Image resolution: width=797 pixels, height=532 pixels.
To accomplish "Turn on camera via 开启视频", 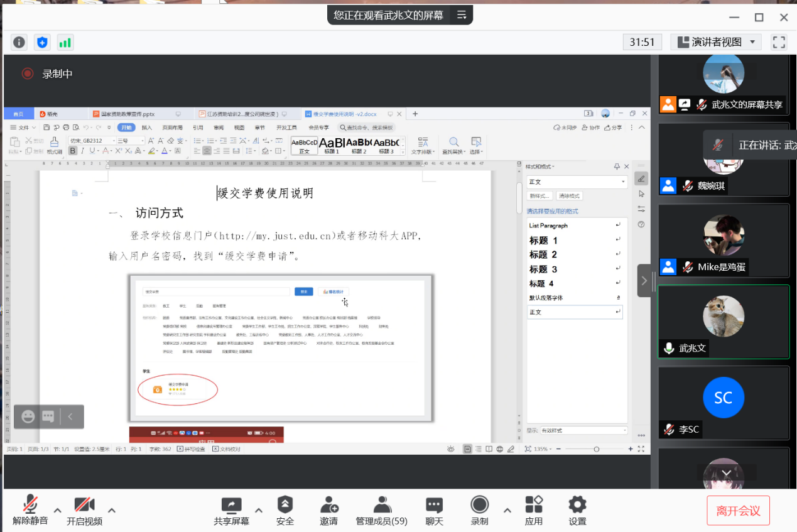I will click(84, 510).
